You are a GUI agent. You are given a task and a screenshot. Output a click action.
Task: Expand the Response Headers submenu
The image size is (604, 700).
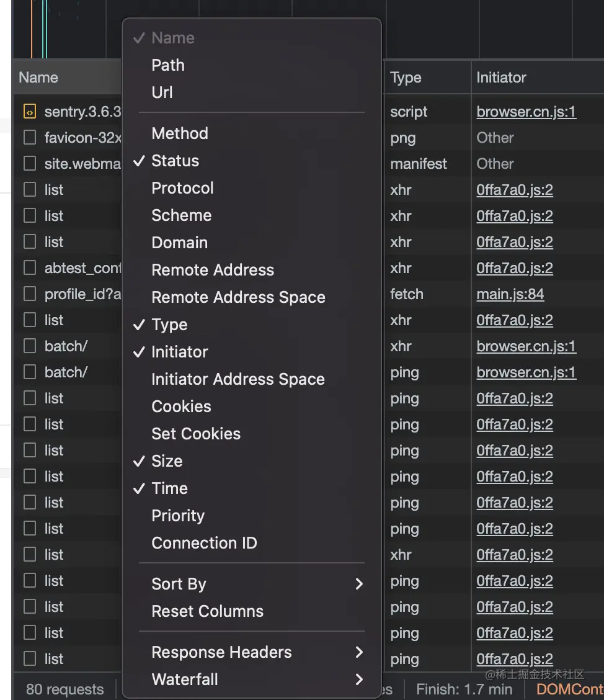pos(221,652)
